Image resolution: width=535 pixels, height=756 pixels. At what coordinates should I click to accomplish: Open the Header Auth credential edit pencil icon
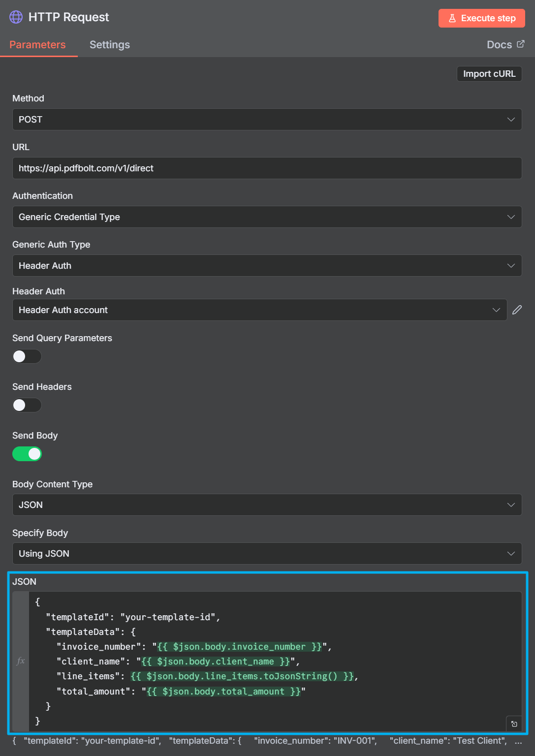click(x=516, y=310)
